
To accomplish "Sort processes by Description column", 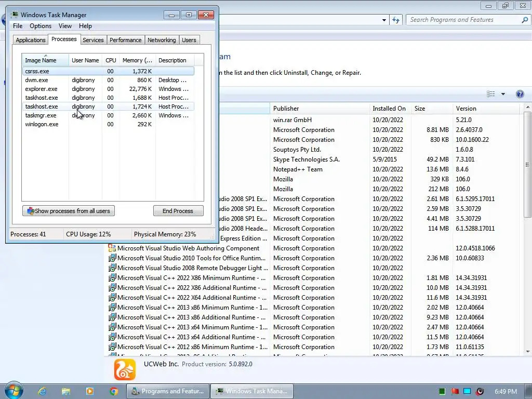I will click(175, 60).
